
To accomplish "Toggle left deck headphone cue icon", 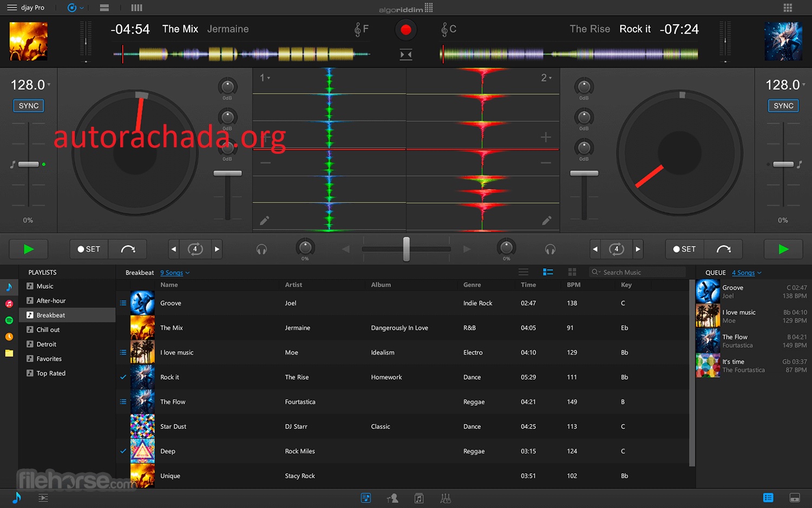I will [x=261, y=249].
